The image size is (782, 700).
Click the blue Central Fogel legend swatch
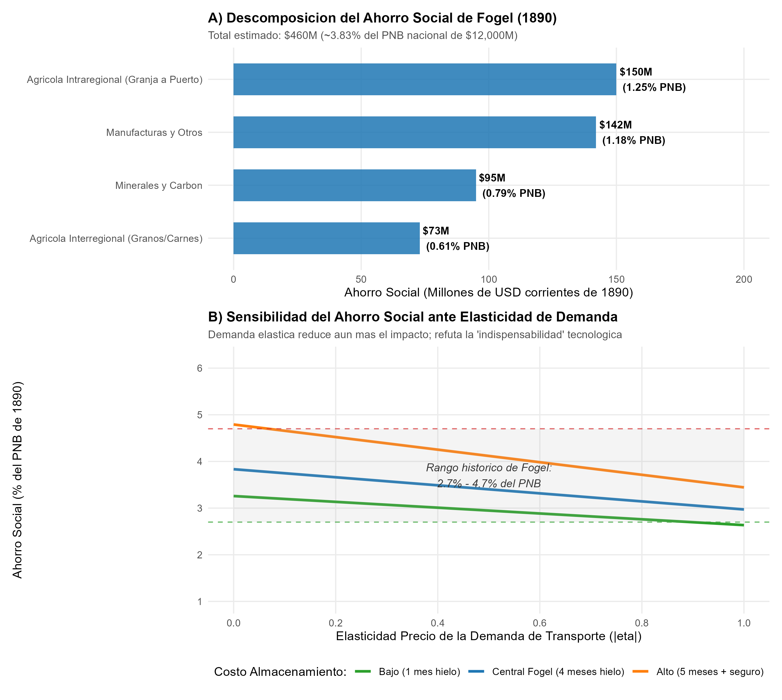475,671
